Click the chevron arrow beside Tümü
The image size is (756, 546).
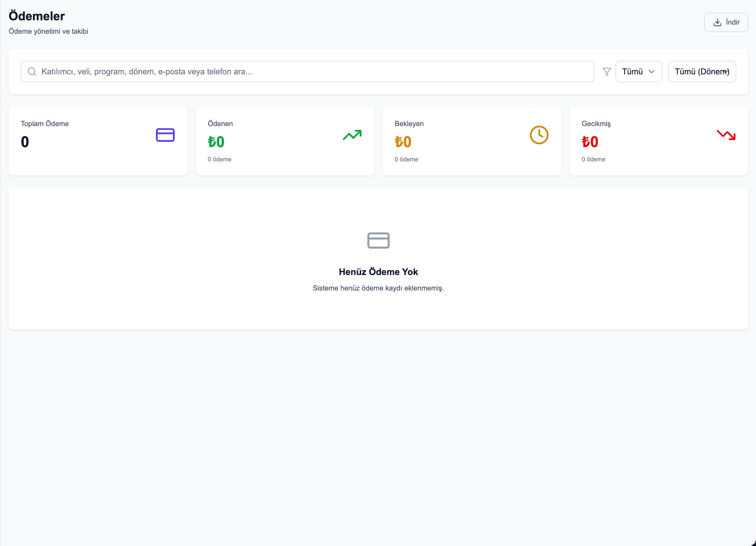[x=651, y=72]
